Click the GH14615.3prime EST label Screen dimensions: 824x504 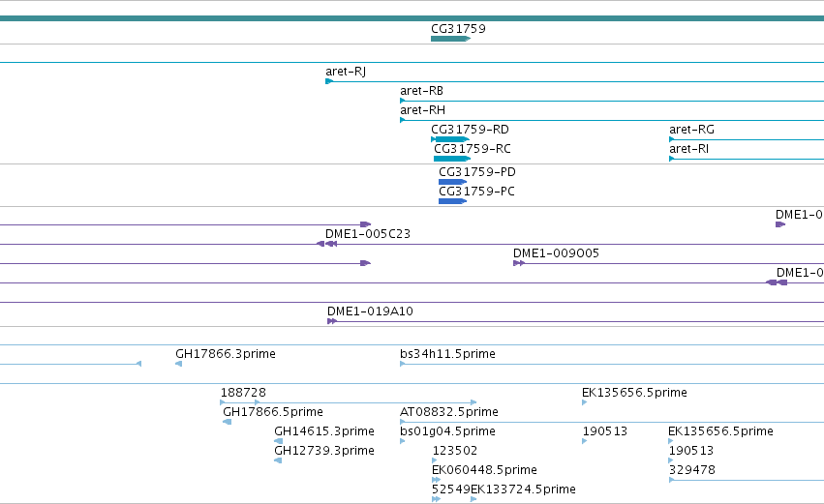324,431
